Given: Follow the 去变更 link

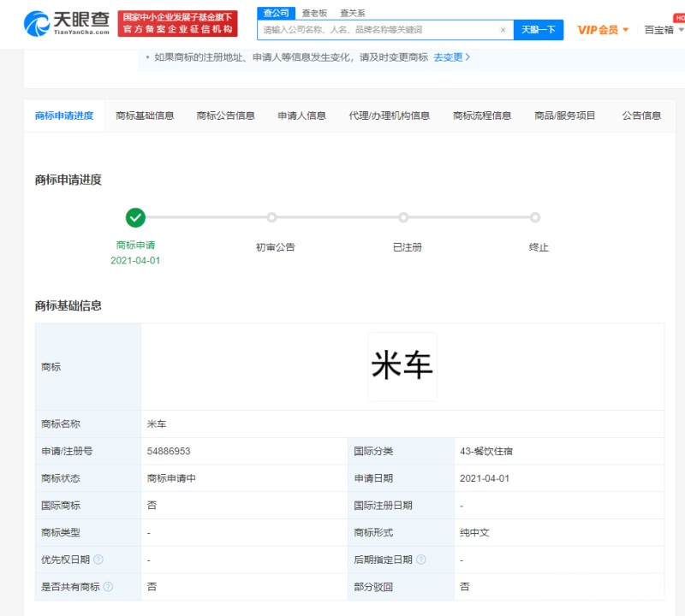Looking at the screenshot, I should point(451,57).
